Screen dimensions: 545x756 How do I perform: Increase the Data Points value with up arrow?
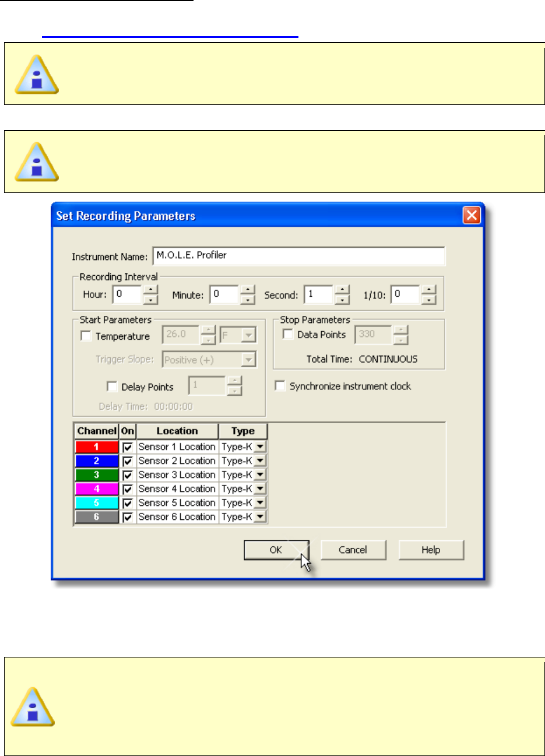coord(401,330)
